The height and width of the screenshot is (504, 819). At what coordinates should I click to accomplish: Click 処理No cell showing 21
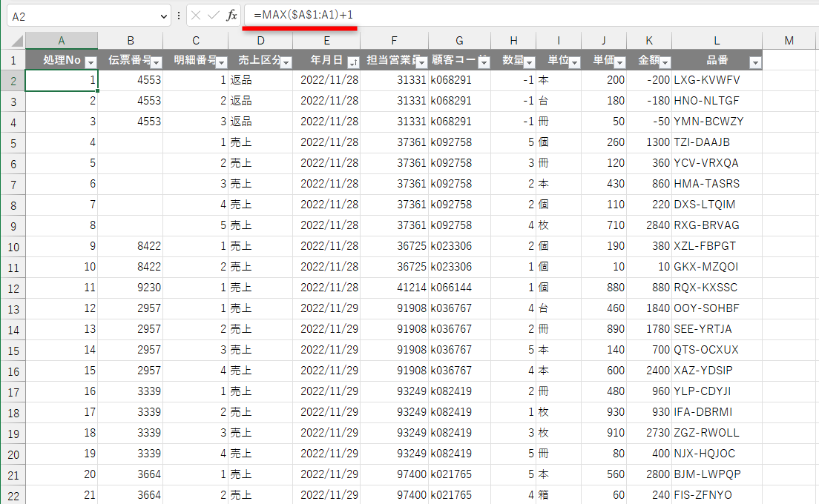tap(62, 495)
